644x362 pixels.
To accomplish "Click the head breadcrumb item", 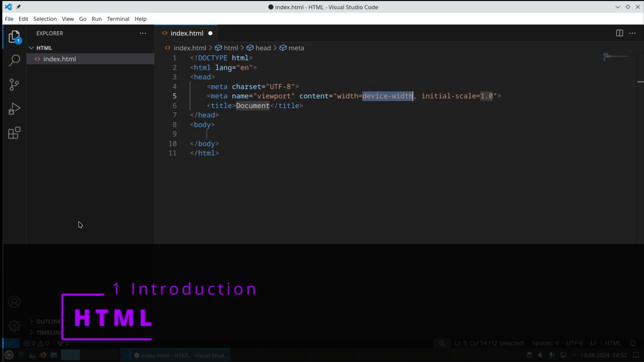I will tap(263, 48).
